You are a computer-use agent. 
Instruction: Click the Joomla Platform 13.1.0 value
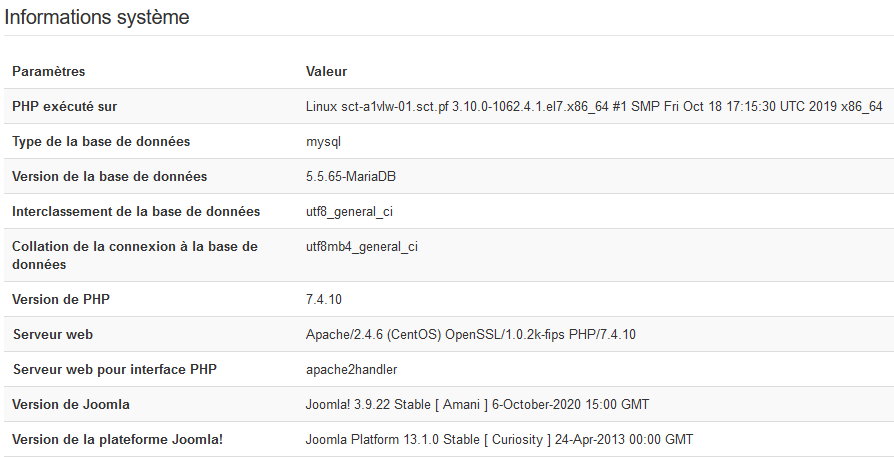pos(499,439)
